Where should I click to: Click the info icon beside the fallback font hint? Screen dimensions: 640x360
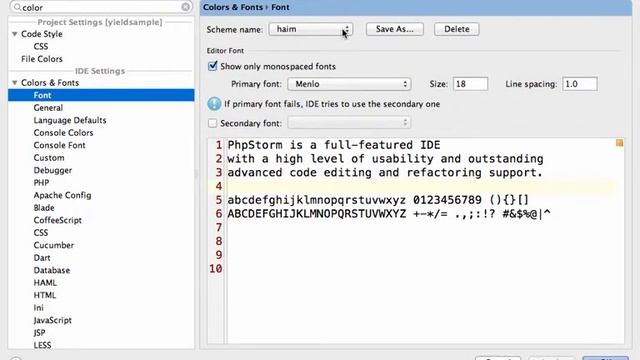[x=214, y=104]
